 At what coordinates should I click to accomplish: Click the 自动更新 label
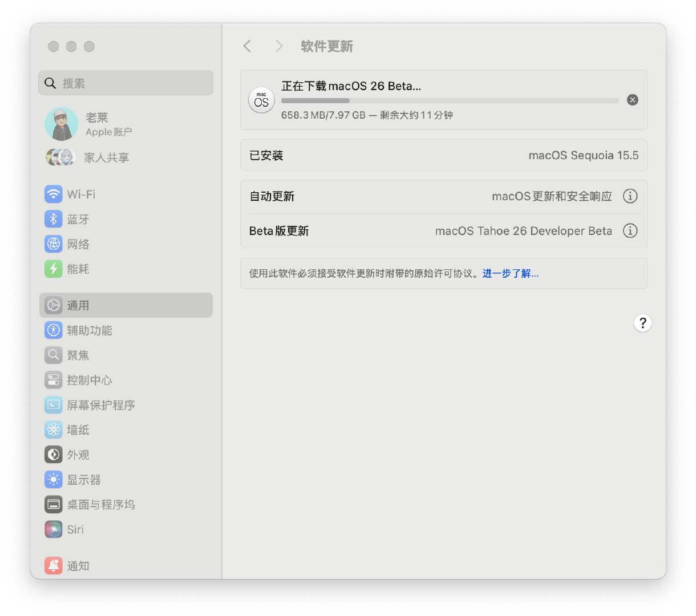point(272,196)
